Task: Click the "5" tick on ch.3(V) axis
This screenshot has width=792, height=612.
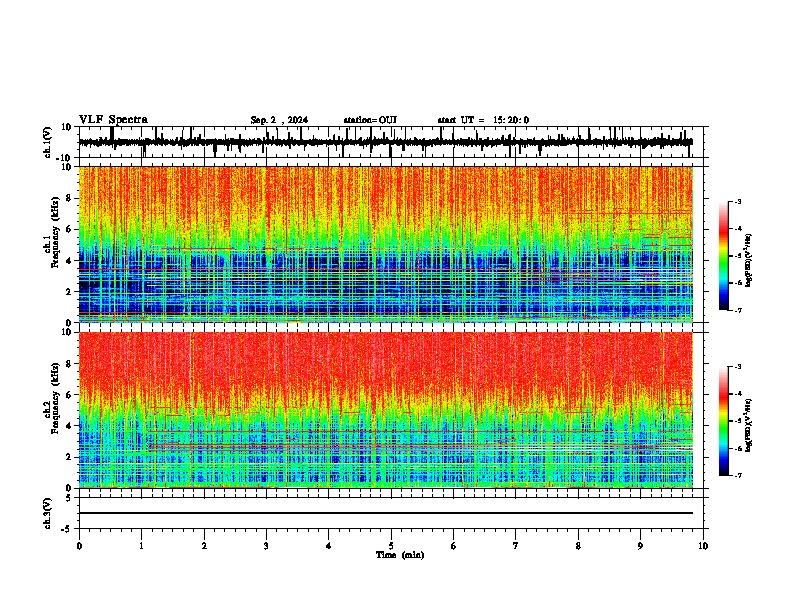Action: tap(69, 498)
